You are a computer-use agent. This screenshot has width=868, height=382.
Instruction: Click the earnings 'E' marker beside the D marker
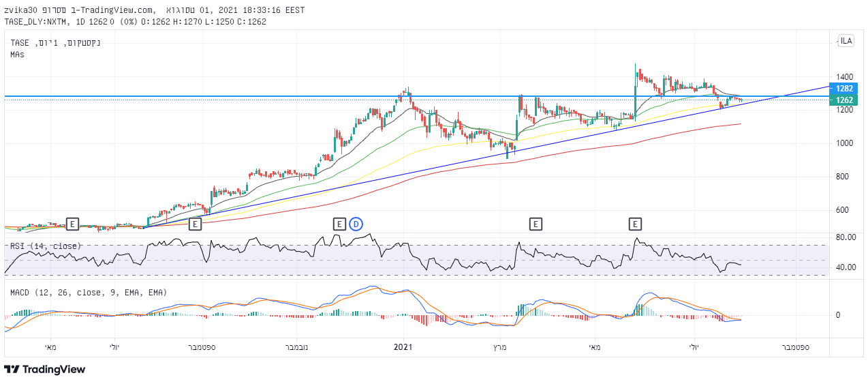coord(339,223)
